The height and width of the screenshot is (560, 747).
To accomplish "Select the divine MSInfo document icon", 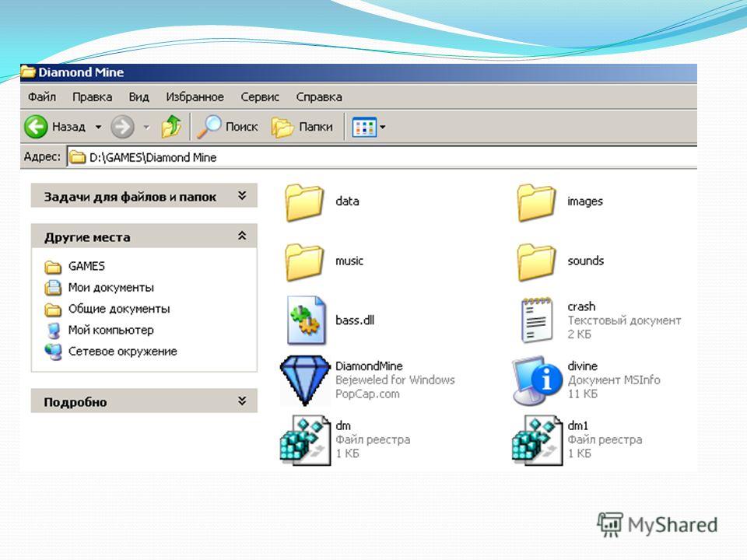I will [x=537, y=380].
